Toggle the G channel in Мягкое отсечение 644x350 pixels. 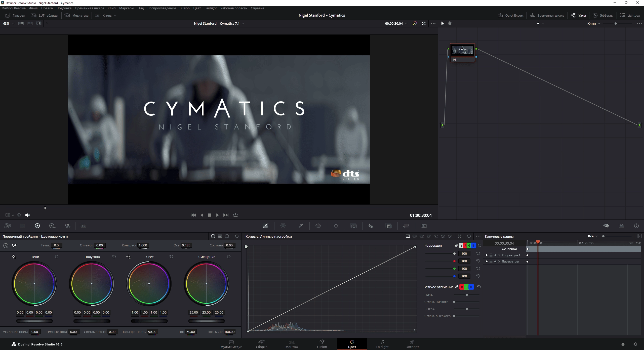[x=467, y=287]
